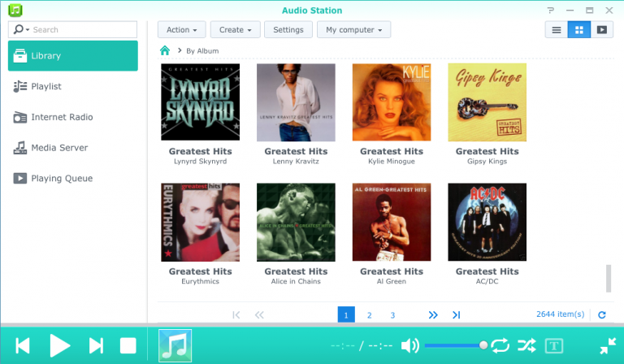The image size is (624, 364).
Task: Open the Al Green album cover
Action: pos(392,222)
